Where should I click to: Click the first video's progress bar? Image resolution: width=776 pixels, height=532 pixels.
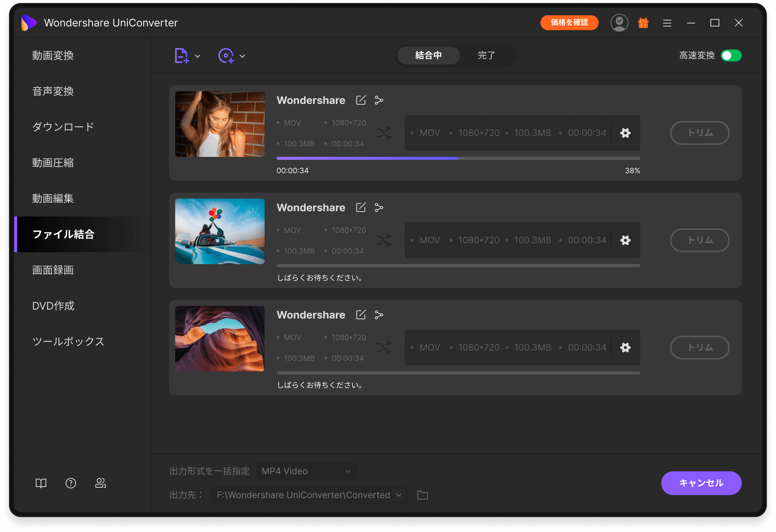coord(458,158)
